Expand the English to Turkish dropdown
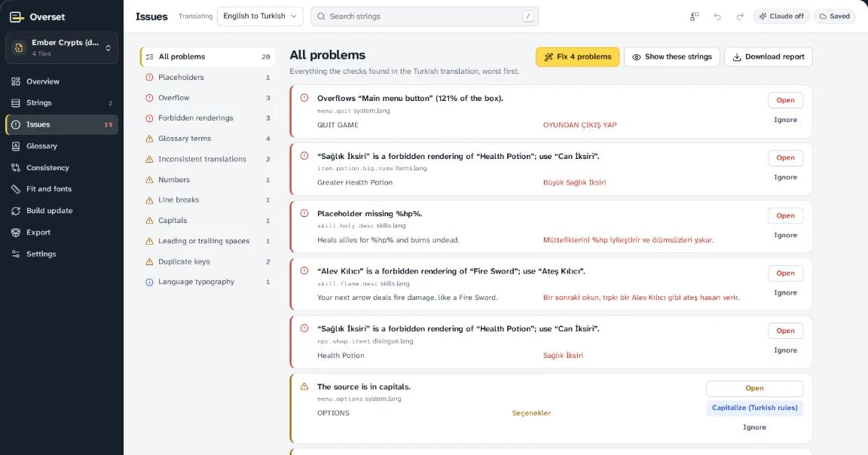This screenshot has height=455, width=868. [260, 17]
